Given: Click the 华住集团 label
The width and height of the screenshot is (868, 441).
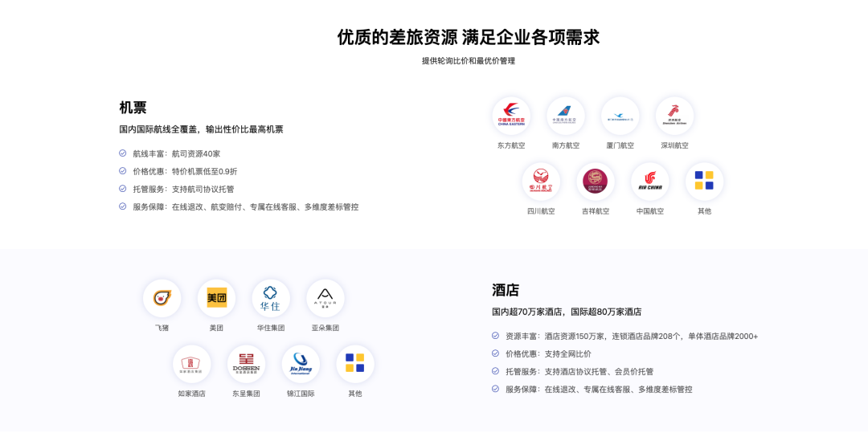Looking at the screenshot, I should [x=271, y=328].
